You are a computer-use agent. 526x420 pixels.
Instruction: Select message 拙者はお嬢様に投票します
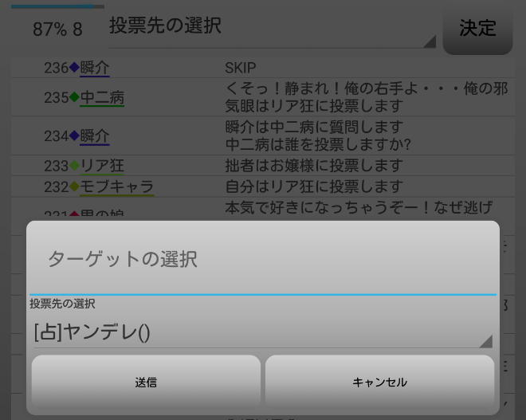coord(314,166)
